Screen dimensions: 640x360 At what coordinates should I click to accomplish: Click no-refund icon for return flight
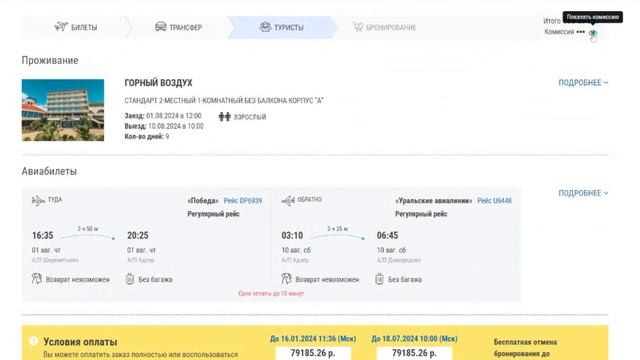point(286,279)
